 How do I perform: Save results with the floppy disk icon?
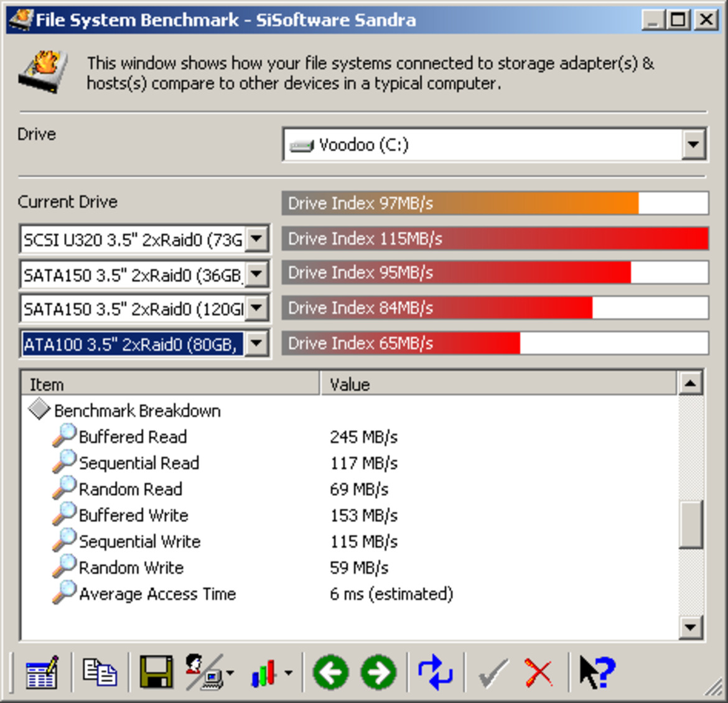click(x=156, y=672)
